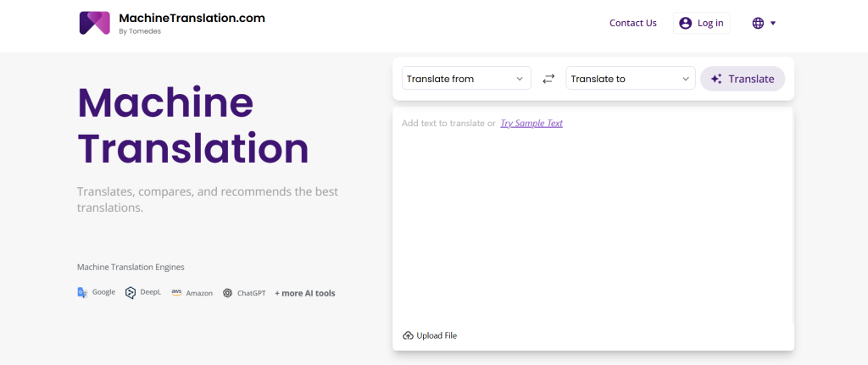868x365 pixels.
Task: Click the Upload File label
Action: pyautogui.click(x=437, y=335)
